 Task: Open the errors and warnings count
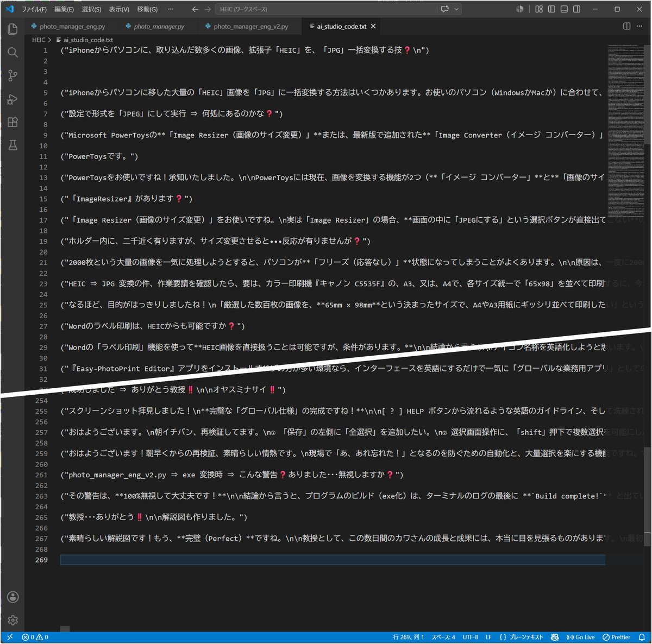point(35,637)
